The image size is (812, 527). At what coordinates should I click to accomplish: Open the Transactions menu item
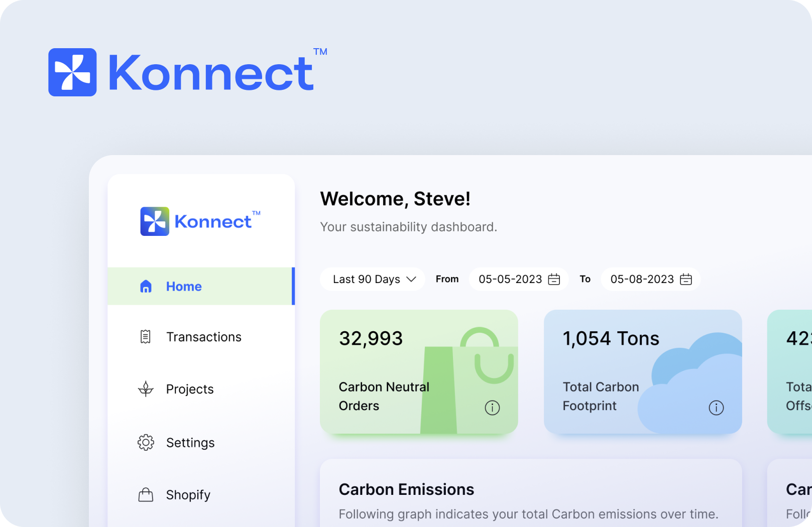coord(204,337)
